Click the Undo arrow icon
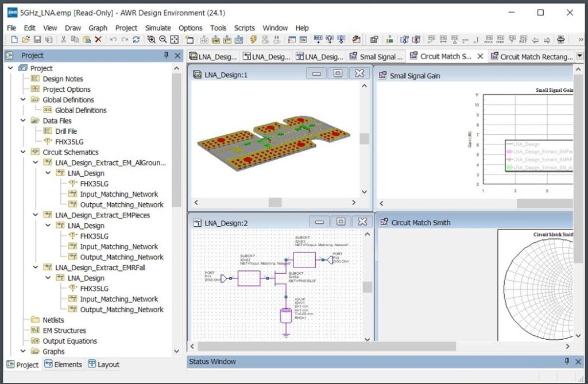 (x=113, y=40)
